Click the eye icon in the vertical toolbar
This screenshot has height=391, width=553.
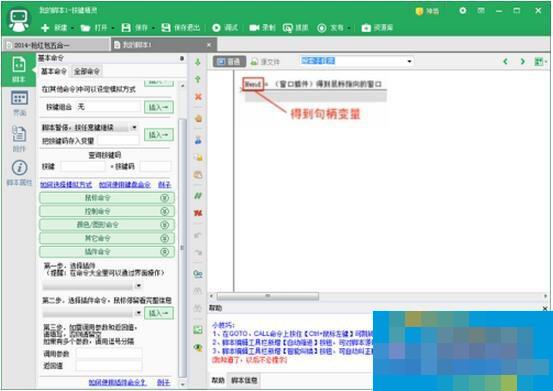coord(198,348)
